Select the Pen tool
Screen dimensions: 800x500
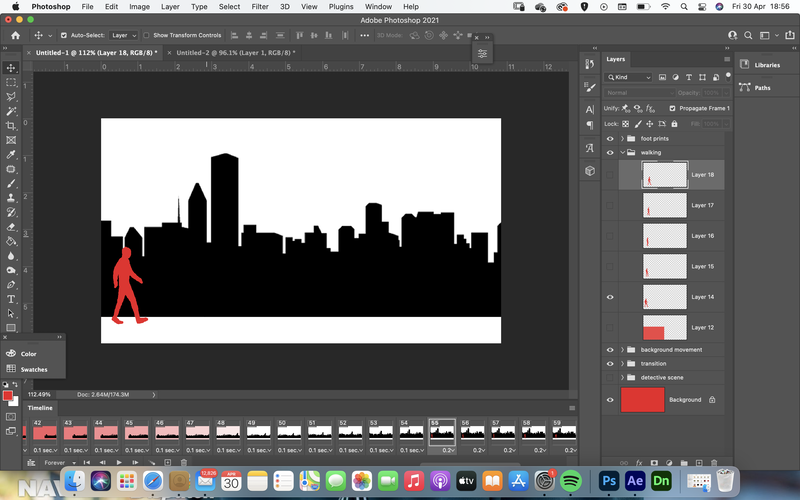pyautogui.click(x=11, y=285)
